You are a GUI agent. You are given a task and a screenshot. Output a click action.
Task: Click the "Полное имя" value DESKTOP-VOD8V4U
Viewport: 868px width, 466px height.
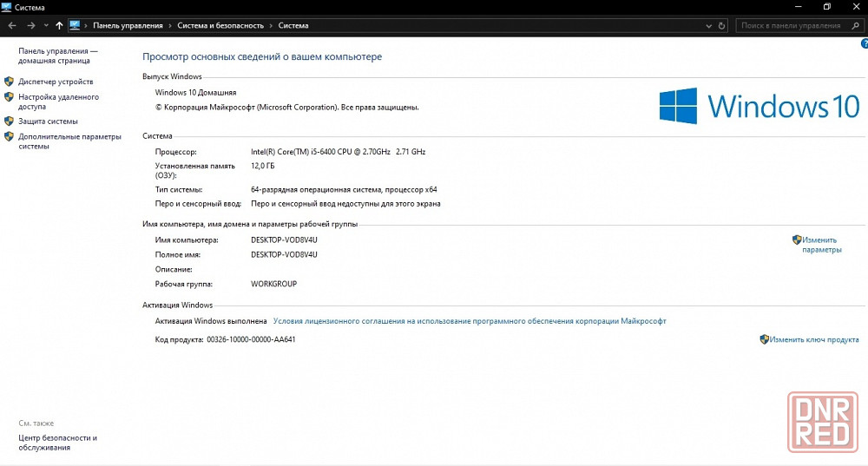pos(284,254)
